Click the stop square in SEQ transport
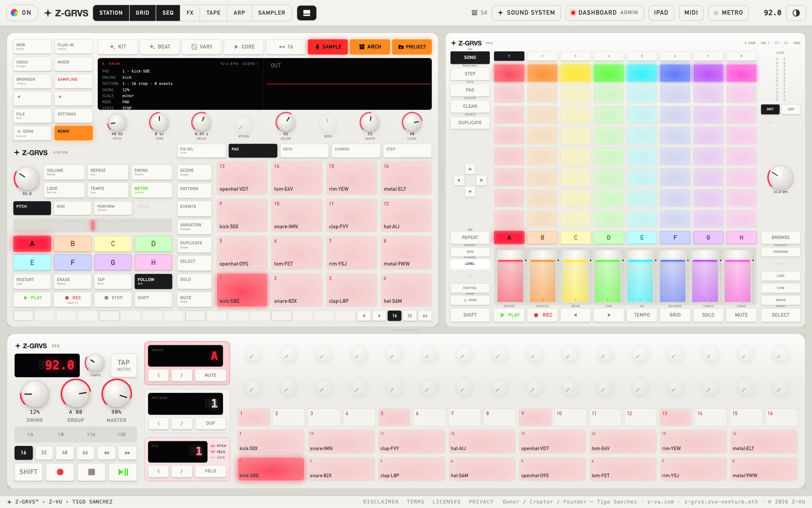 [91, 472]
